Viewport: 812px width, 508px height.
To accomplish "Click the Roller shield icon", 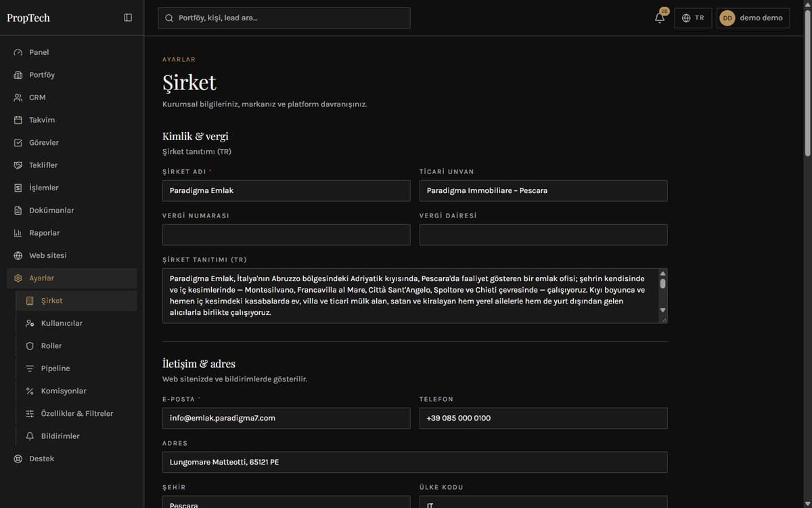I will [x=30, y=346].
